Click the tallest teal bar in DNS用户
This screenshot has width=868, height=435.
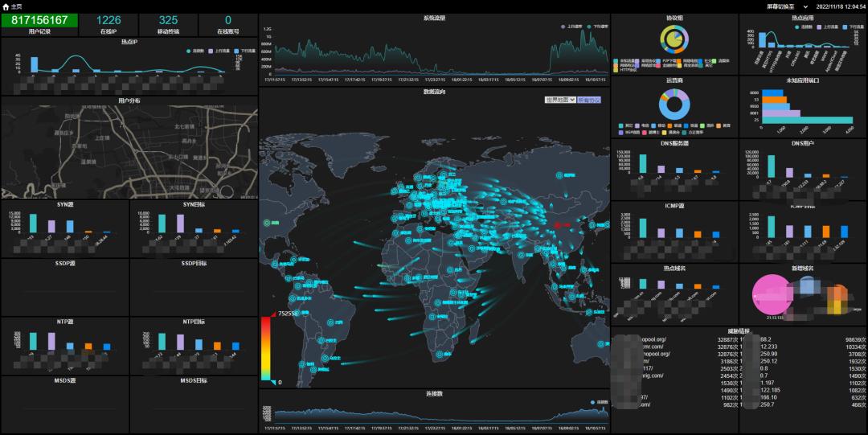(771, 166)
